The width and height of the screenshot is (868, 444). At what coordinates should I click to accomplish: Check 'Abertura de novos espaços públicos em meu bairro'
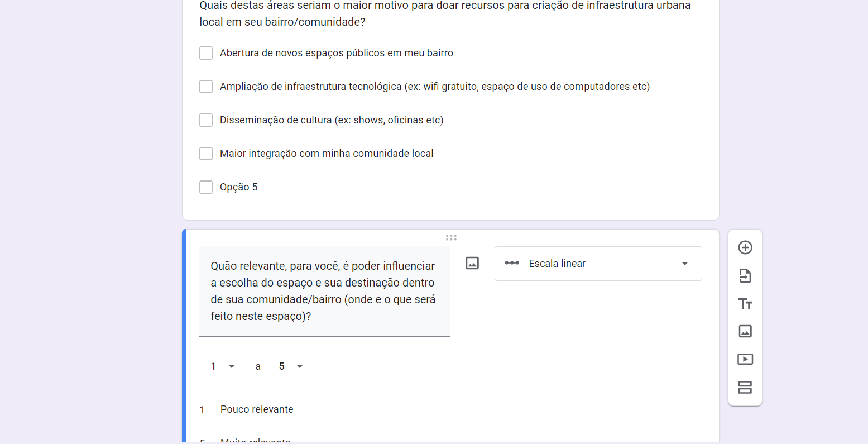click(x=206, y=53)
